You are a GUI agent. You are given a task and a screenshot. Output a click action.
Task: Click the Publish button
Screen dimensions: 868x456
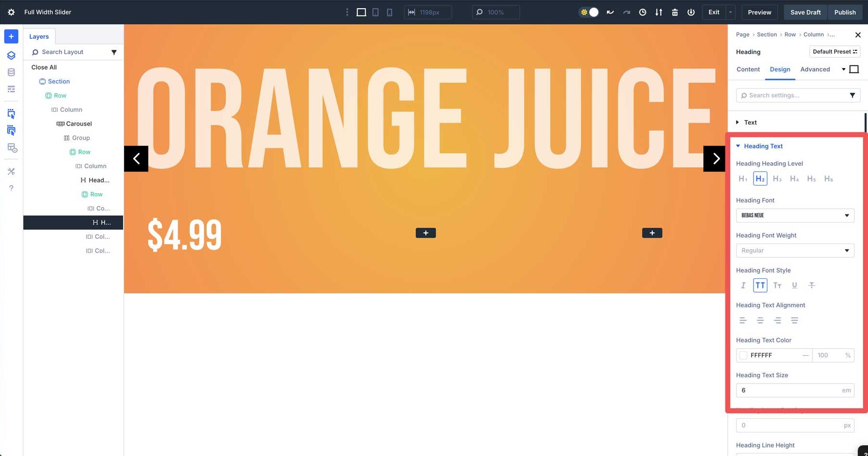click(845, 12)
